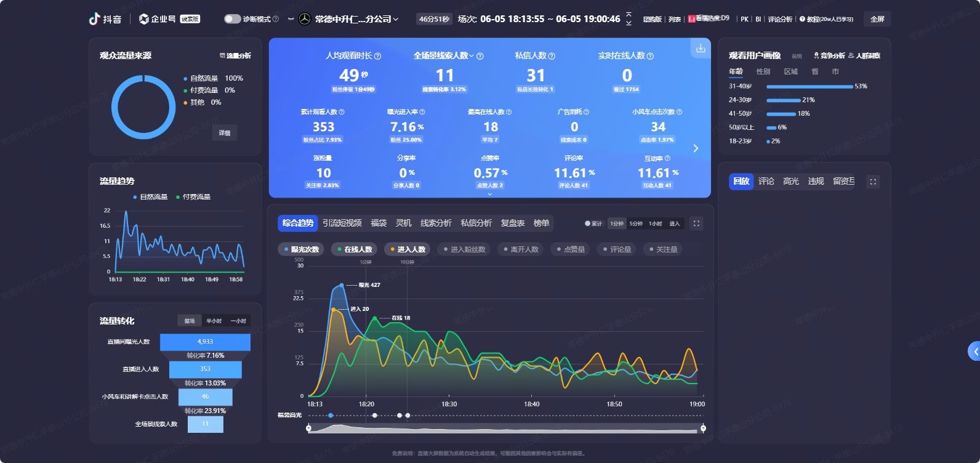Click the Mercedes-Benz account avatar
980x463 pixels.
pos(304,19)
